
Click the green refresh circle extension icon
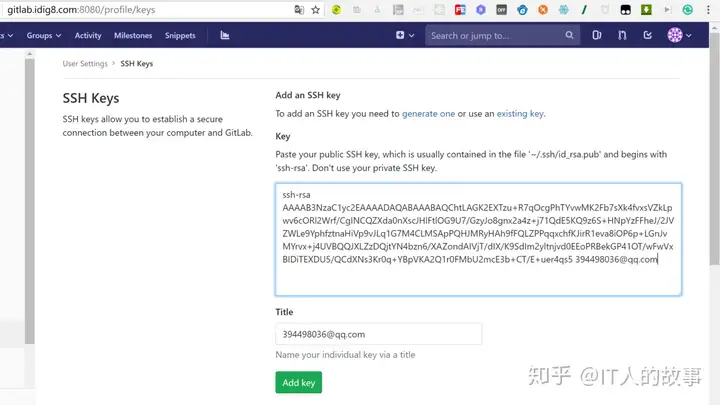click(687, 10)
